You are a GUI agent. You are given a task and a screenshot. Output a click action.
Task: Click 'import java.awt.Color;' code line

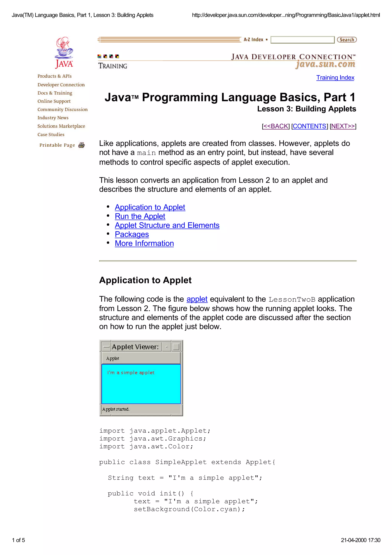coord(146,446)
